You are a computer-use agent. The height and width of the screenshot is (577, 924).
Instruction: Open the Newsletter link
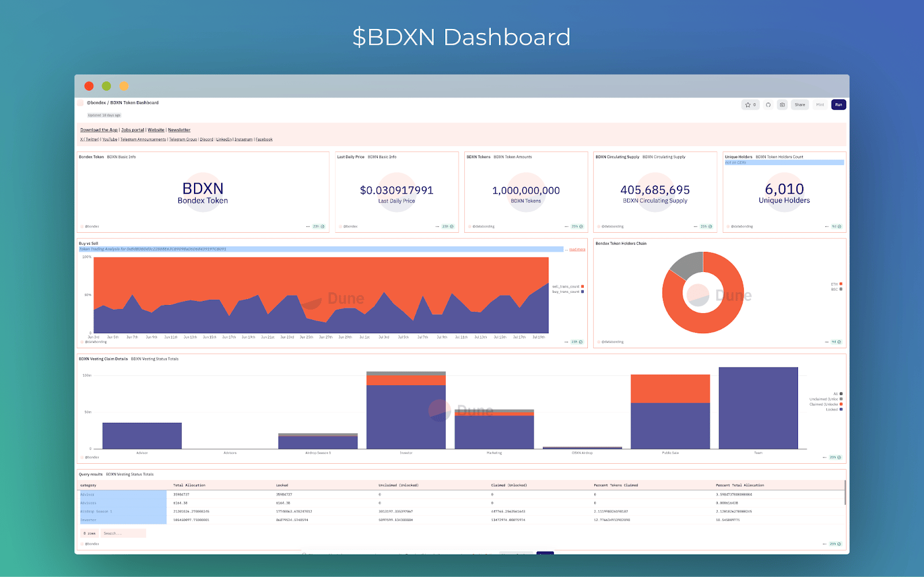click(x=179, y=130)
